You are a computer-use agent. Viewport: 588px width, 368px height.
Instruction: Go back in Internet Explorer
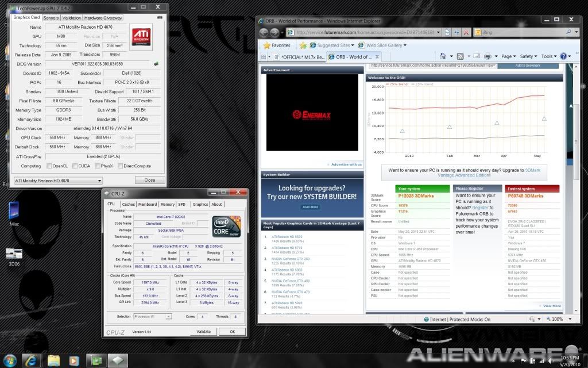tap(264, 33)
